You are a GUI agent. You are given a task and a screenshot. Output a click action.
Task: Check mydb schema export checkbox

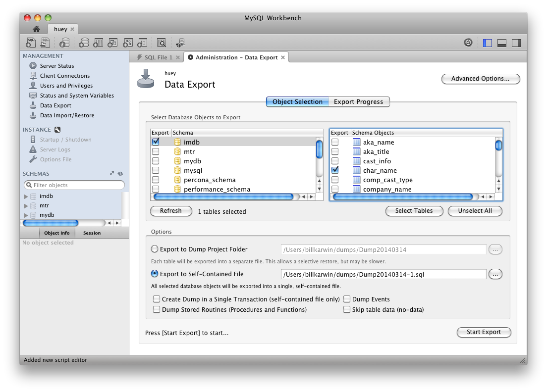(156, 161)
